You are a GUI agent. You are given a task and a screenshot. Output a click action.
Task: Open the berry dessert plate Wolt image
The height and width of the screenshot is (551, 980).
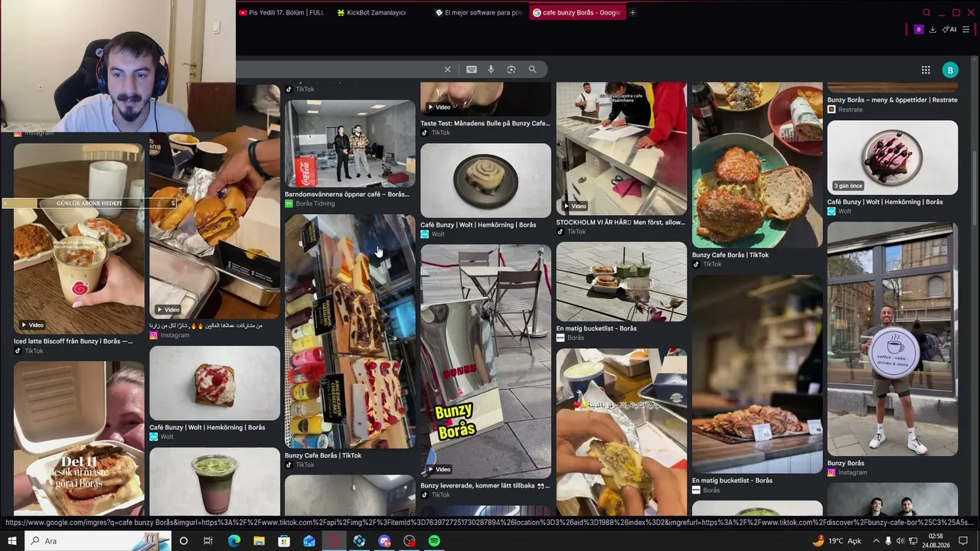[893, 158]
